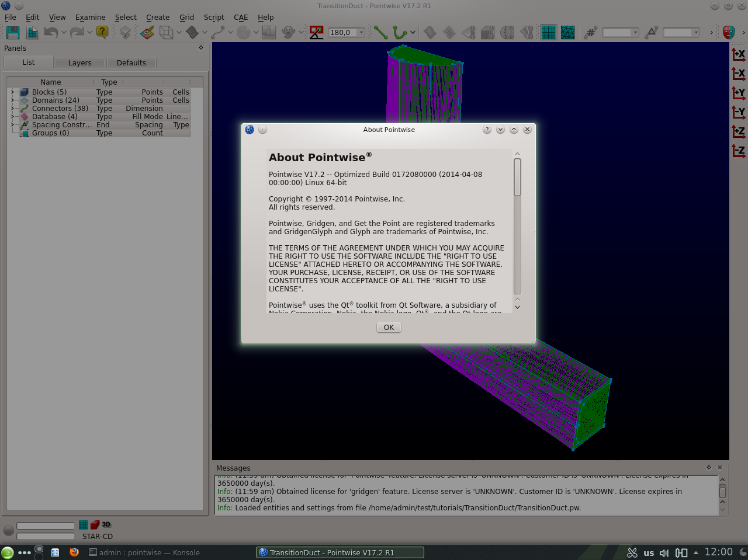Select the structured grid type icon
Screen dimensions: 748x560
[x=548, y=33]
